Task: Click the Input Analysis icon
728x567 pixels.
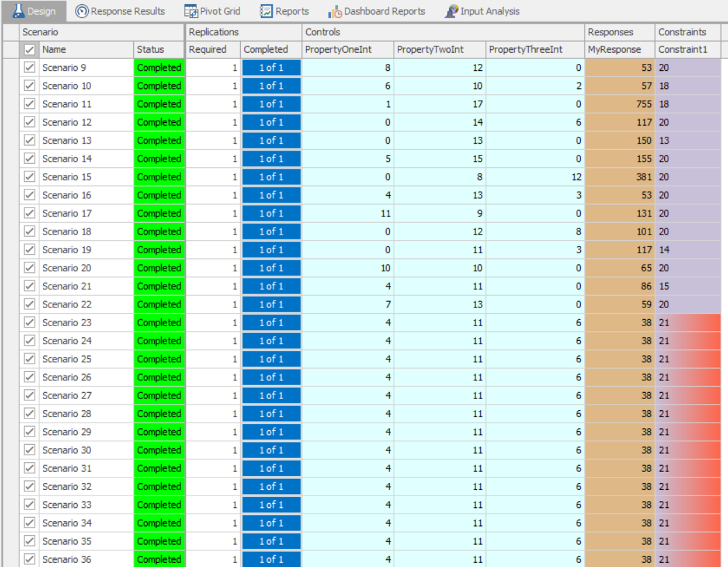Action: tap(451, 11)
